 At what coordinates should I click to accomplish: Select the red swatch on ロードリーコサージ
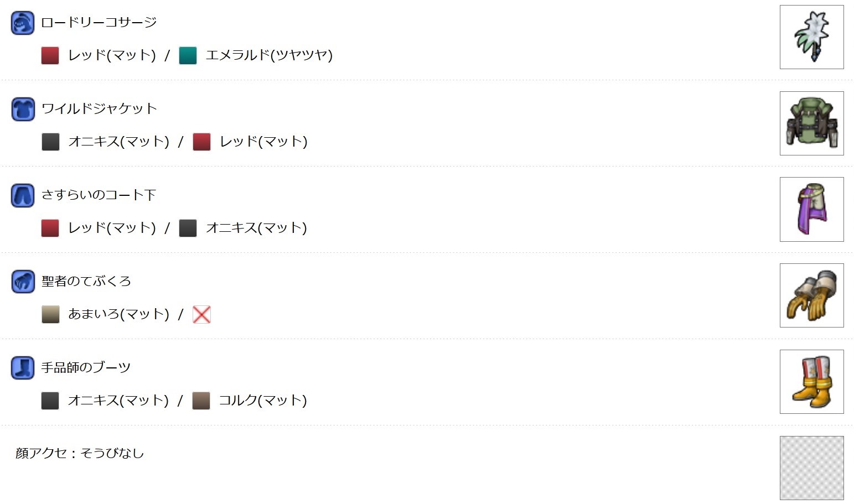pyautogui.click(x=50, y=56)
